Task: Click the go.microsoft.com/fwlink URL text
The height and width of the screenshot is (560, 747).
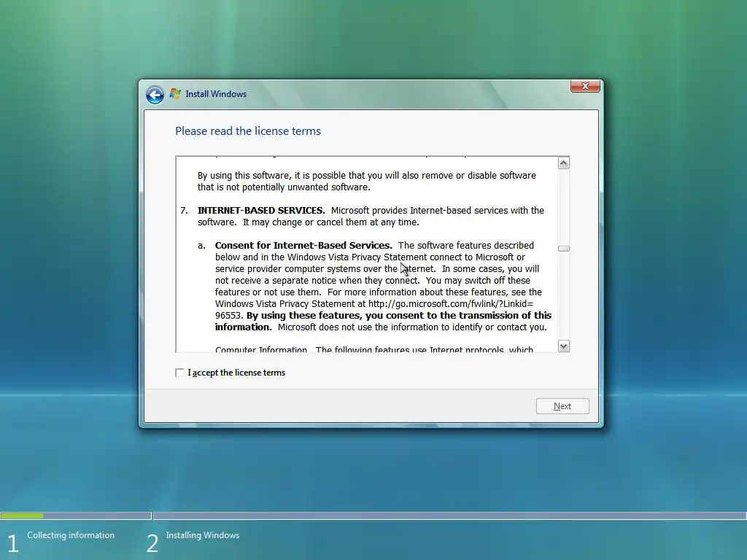Action: click(x=451, y=304)
